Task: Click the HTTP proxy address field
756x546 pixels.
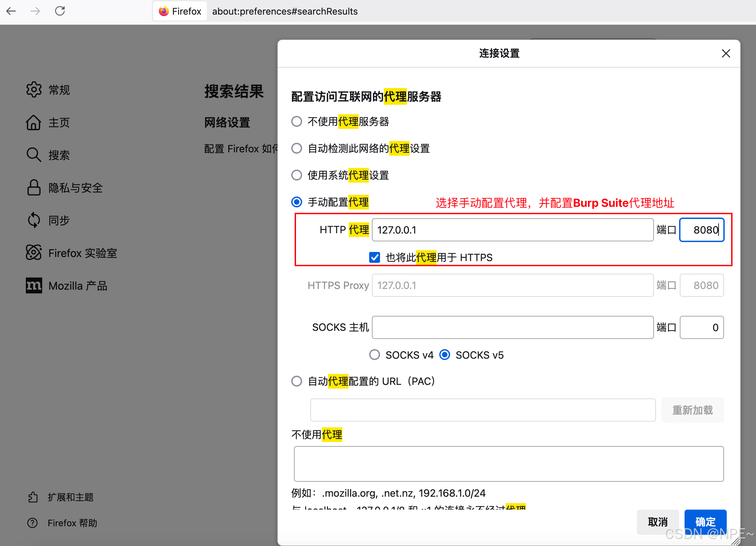Action: [x=512, y=230]
